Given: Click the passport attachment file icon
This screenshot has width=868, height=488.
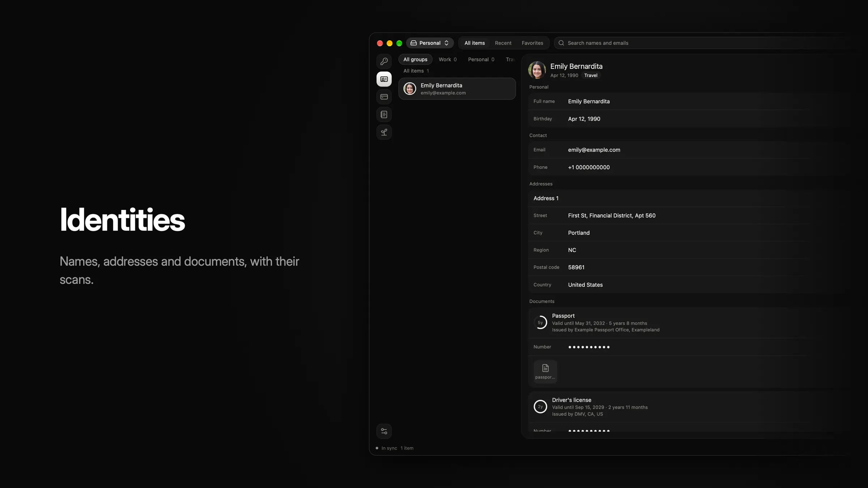Looking at the screenshot, I should 545,371.
